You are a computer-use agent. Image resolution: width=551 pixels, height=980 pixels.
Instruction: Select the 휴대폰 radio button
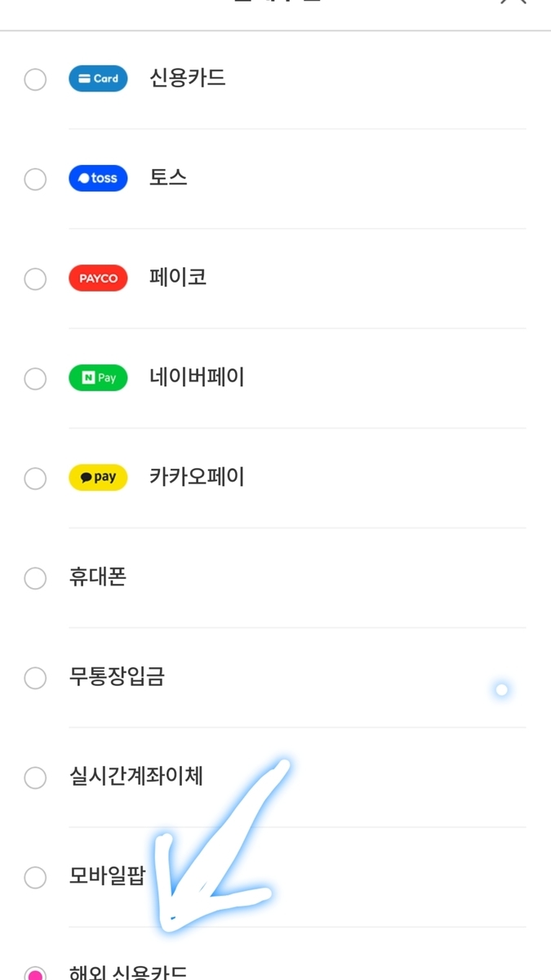coord(35,578)
